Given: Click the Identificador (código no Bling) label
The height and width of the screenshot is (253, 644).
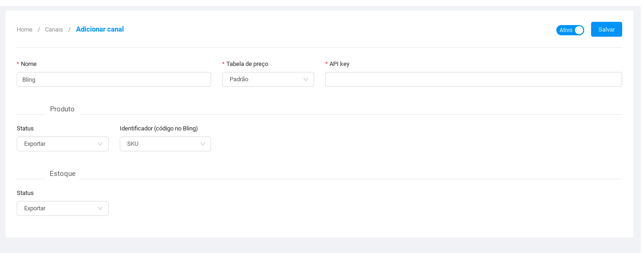Looking at the screenshot, I should click(159, 129).
